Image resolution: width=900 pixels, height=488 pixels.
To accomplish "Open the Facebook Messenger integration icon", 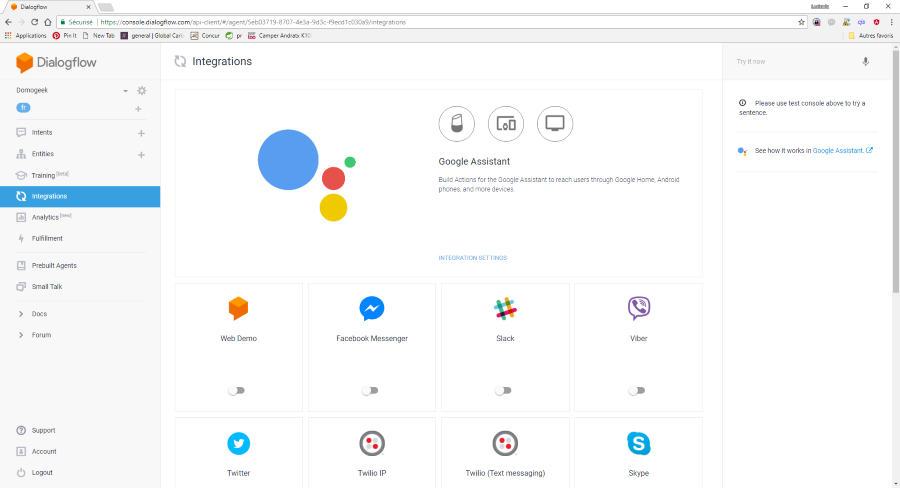I will click(x=372, y=308).
